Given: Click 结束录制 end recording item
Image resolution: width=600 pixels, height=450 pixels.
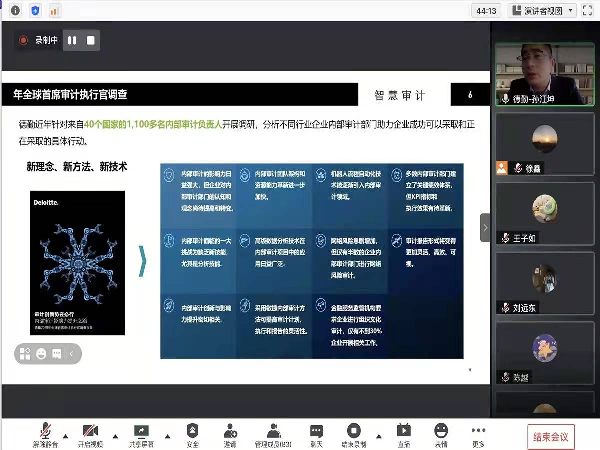Looking at the screenshot, I should 353,431.
